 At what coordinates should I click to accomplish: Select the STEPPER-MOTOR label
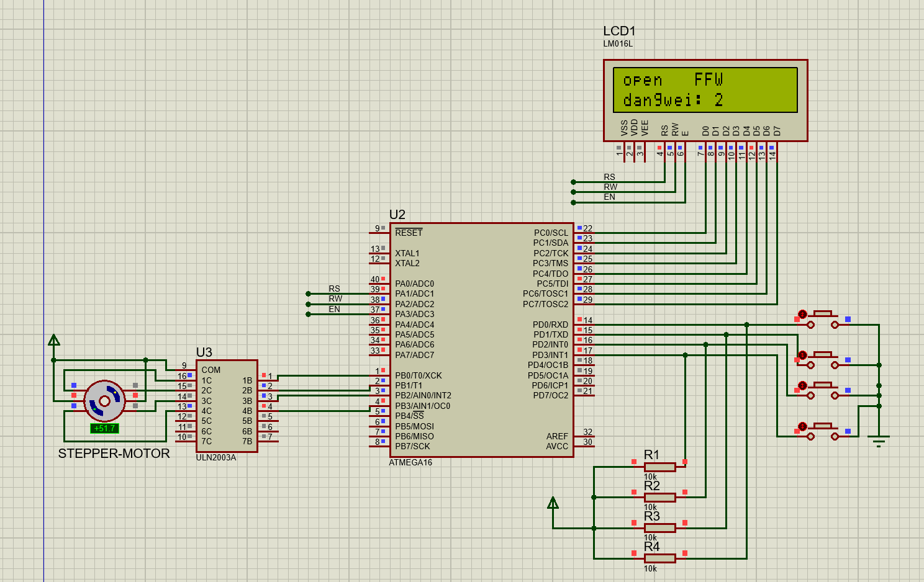pyautogui.click(x=114, y=454)
